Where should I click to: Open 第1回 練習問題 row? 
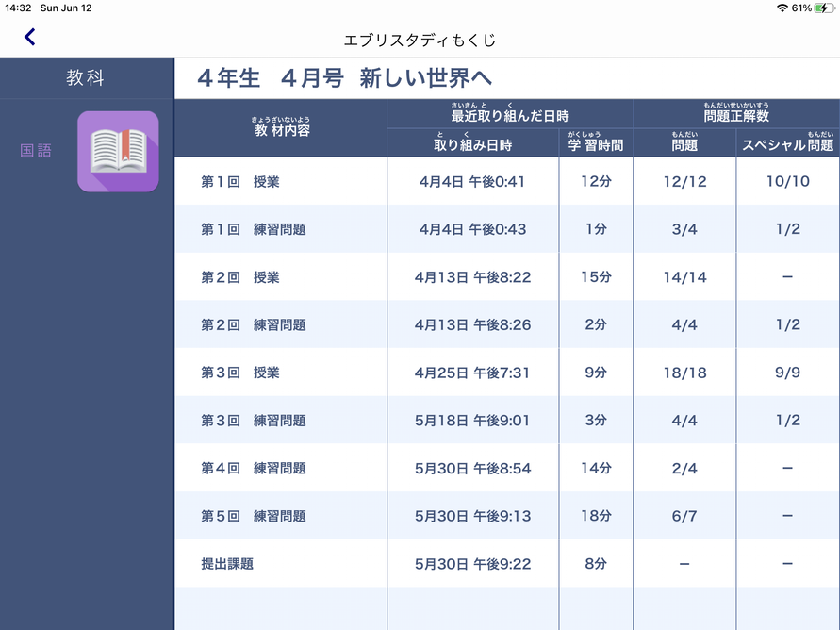253,229
